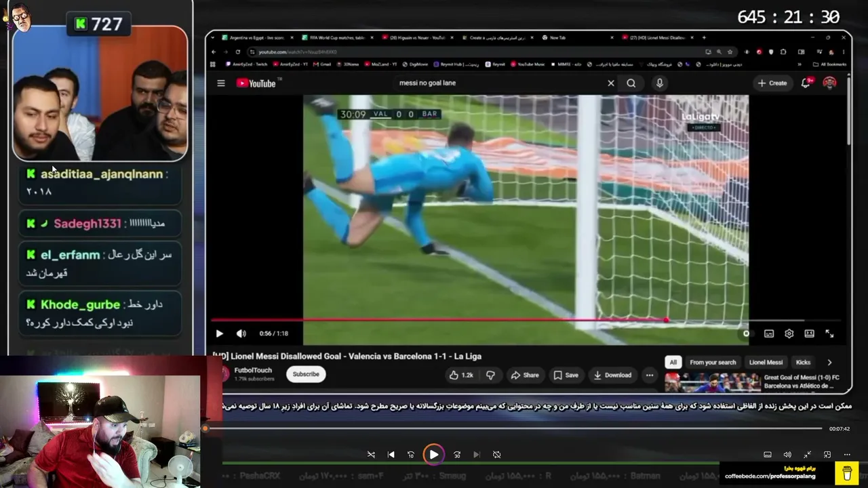Open the YouTube account avatar menu
868x488 pixels.
[x=829, y=83]
